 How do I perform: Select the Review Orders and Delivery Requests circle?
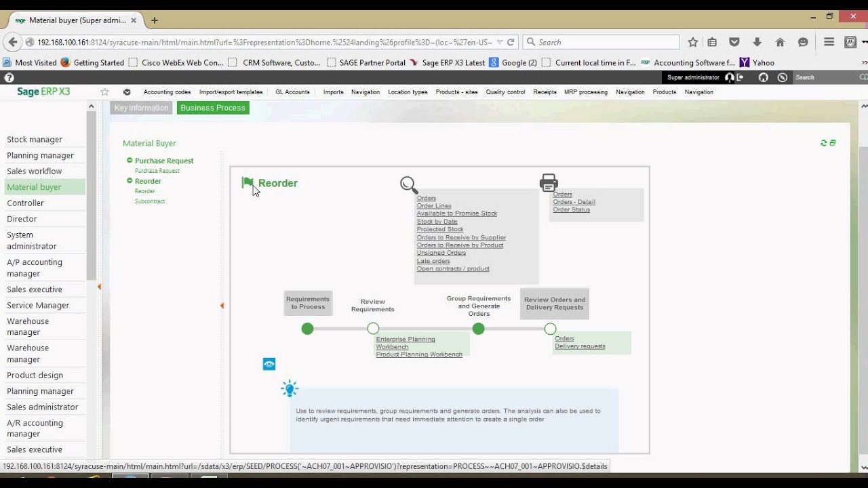click(550, 329)
